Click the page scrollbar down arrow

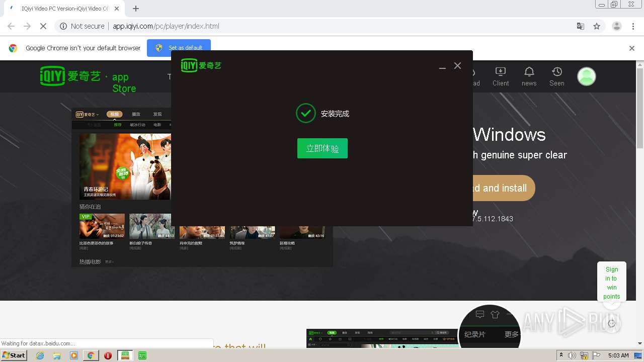[x=639, y=343]
